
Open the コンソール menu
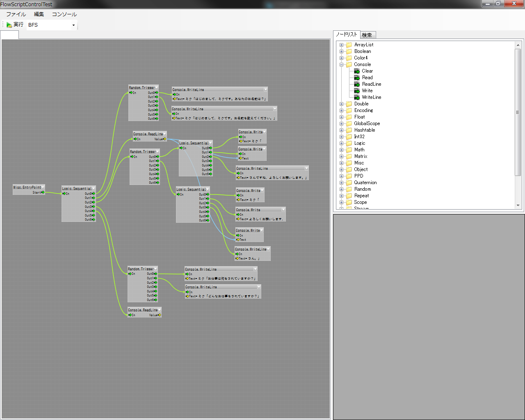[64, 14]
